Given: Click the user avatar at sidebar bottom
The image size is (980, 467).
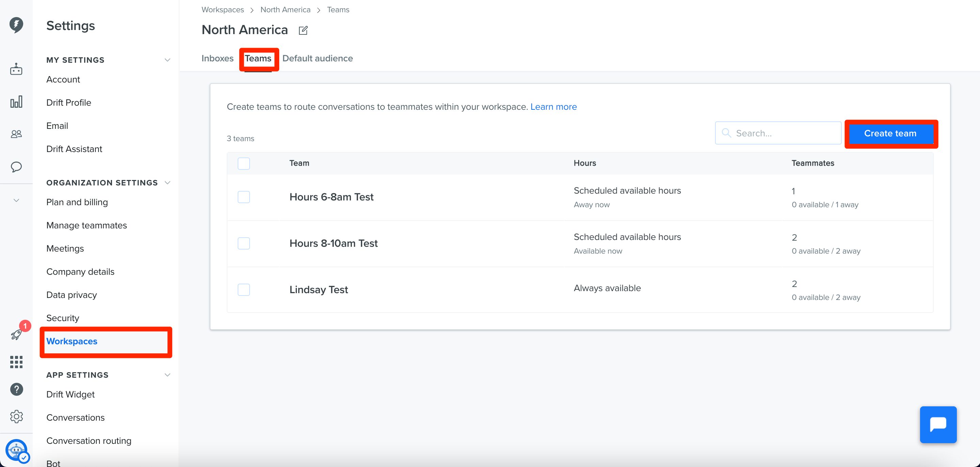Looking at the screenshot, I should 16,450.
